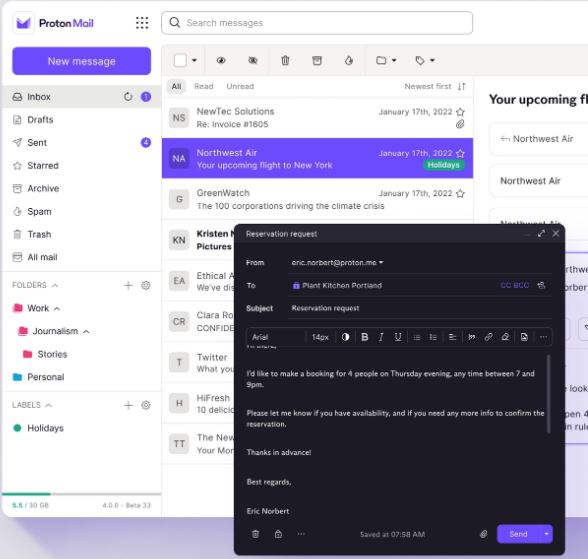Open Trash in sidebar
This screenshot has width=588, height=559.
pyautogui.click(x=81, y=234)
